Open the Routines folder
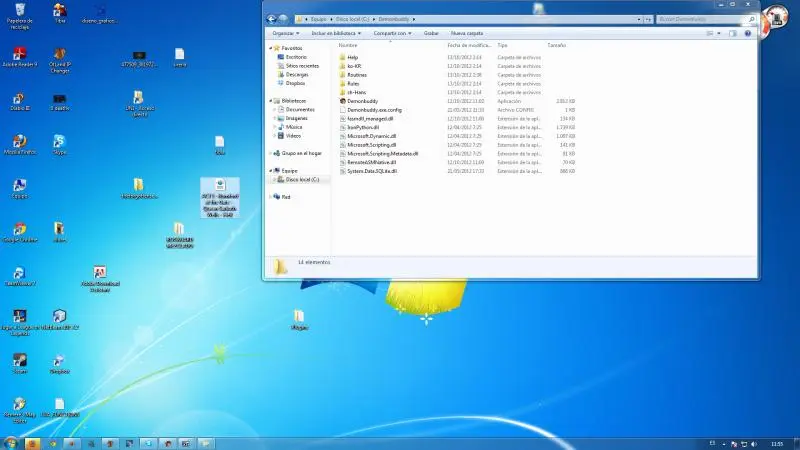This screenshot has height=450, width=800. [357, 75]
